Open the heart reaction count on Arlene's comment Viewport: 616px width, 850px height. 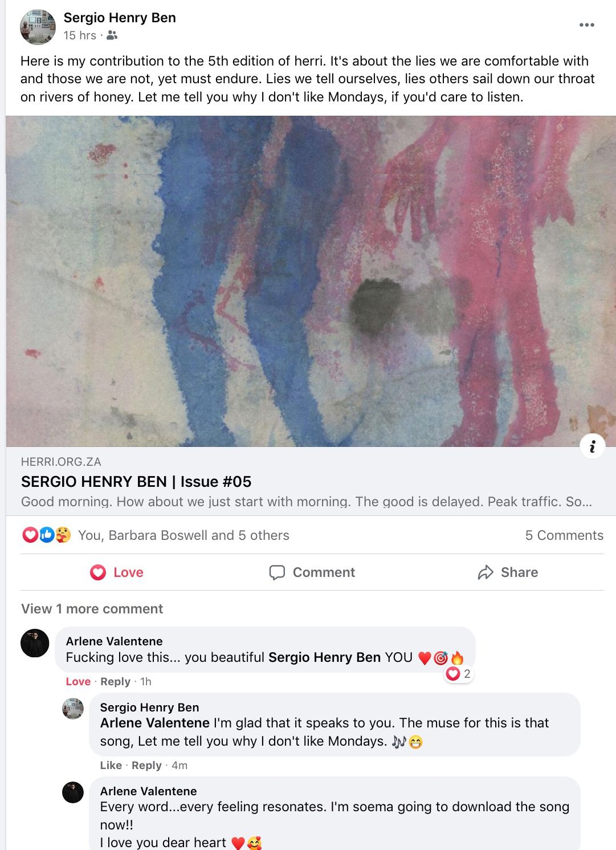click(459, 674)
